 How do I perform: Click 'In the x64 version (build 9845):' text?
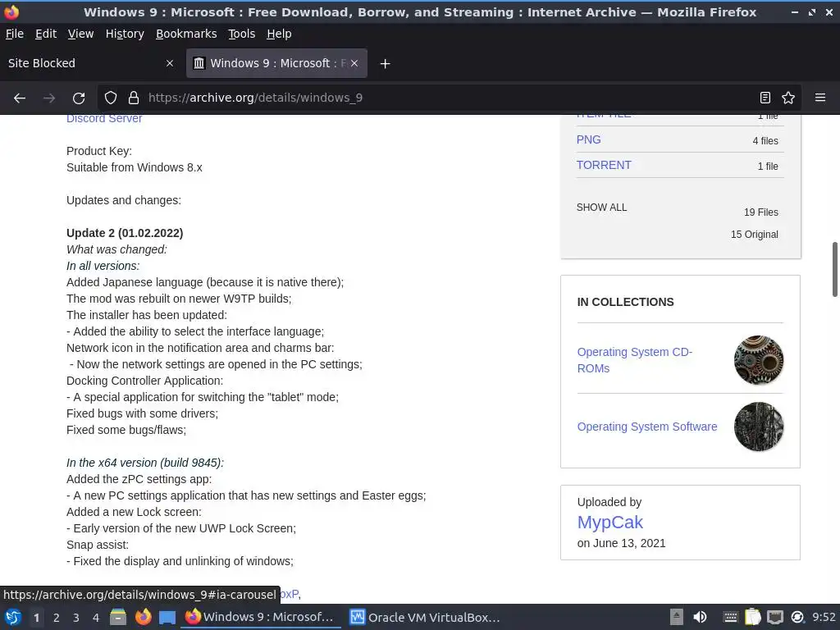(145, 463)
